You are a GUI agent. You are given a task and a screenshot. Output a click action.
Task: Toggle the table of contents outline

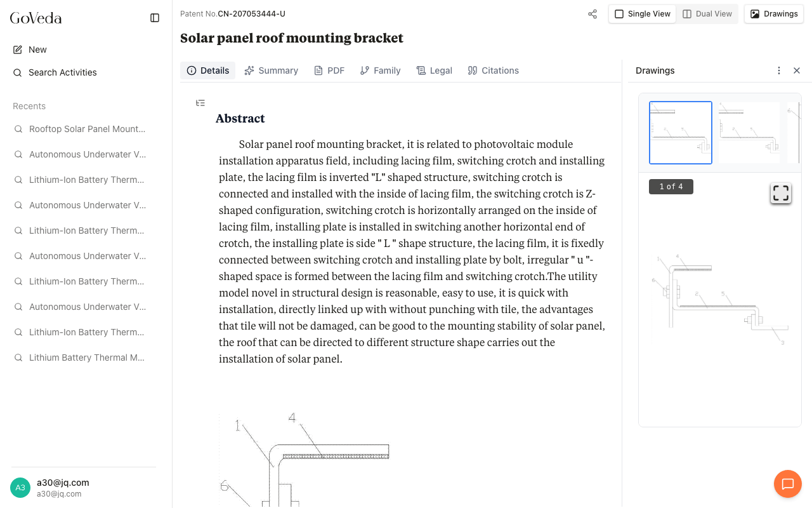point(200,103)
